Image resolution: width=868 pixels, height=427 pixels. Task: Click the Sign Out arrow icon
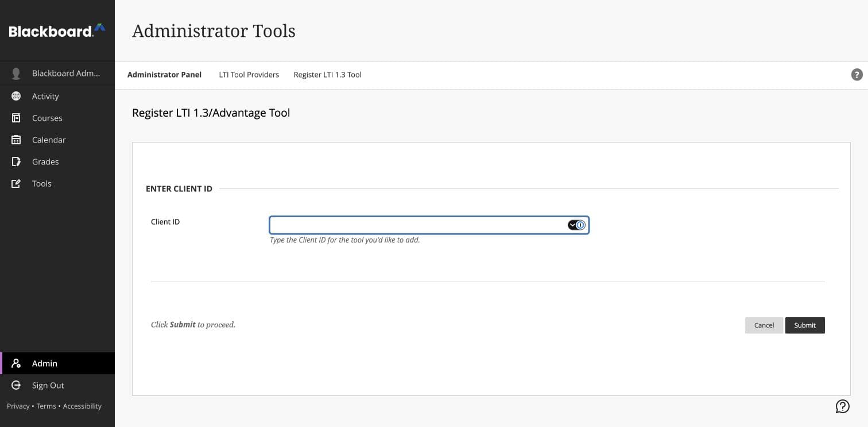16,385
